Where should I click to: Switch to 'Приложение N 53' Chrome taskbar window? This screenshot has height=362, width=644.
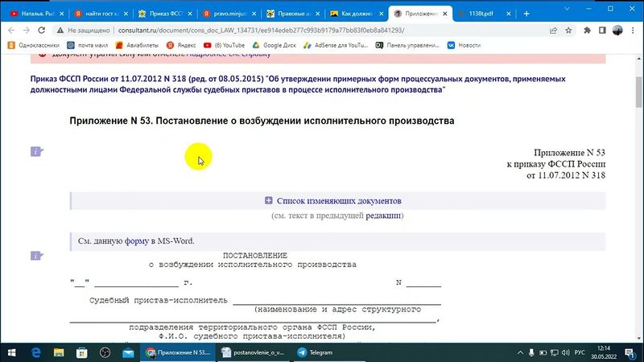(178, 352)
